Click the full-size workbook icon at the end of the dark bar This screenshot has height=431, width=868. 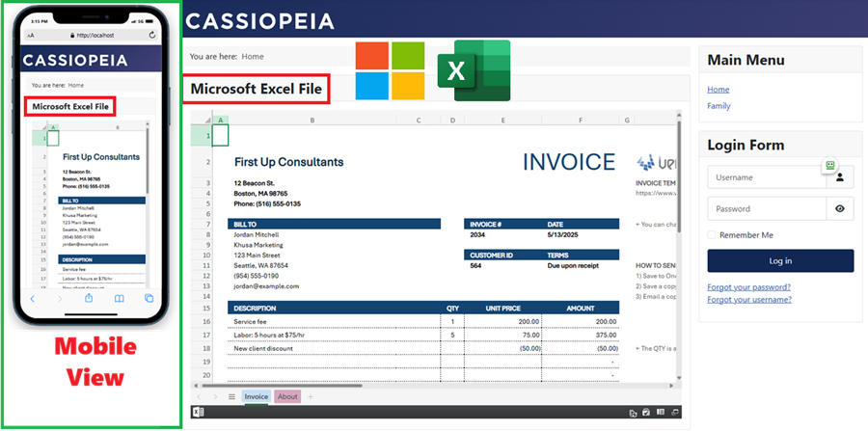coord(675,412)
